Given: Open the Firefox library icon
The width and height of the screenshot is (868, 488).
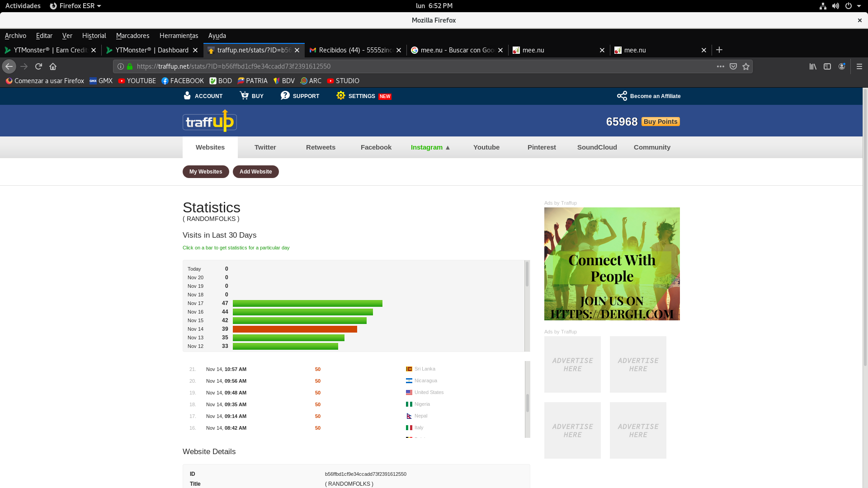Looking at the screenshot, I should tap(813, 66).
